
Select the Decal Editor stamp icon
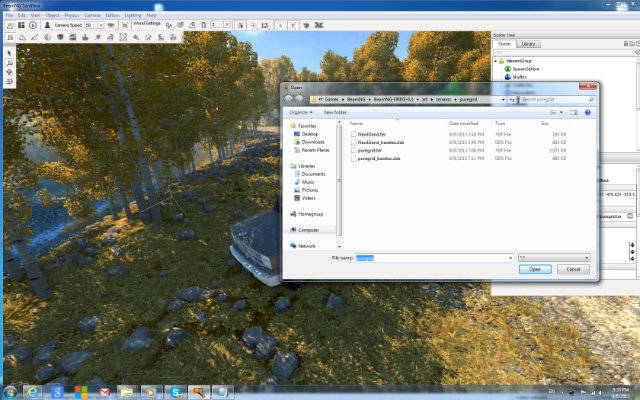click(x=85, y=37)
